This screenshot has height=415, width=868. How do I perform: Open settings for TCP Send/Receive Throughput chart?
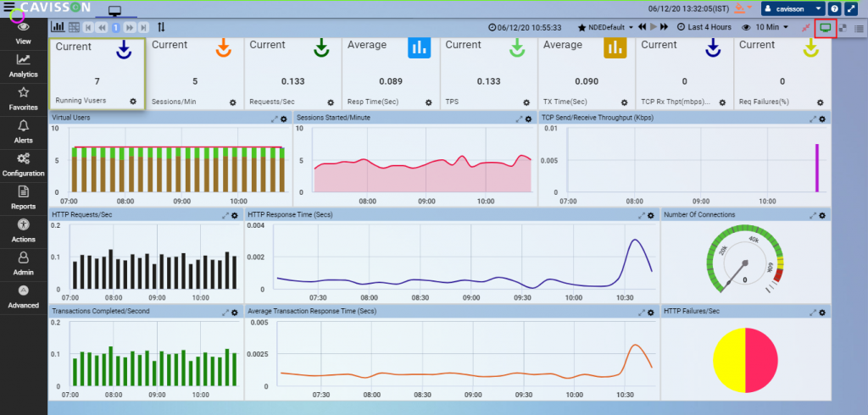tap(822, 119)
